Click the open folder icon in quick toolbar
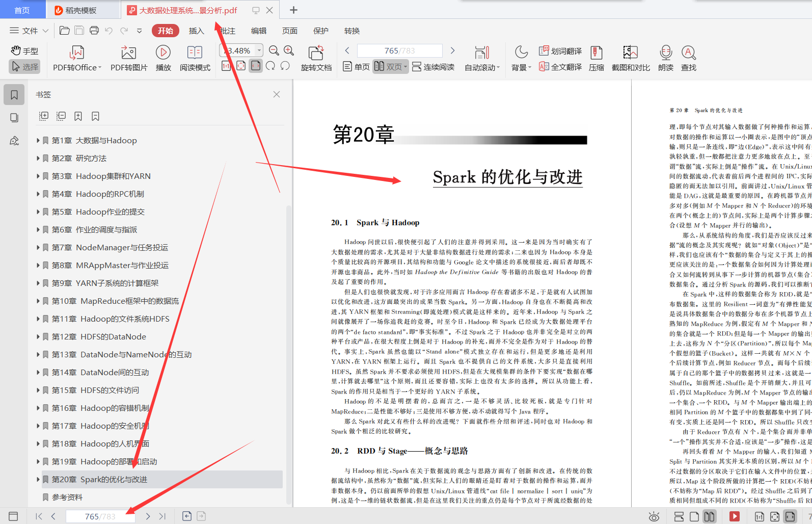 [65, 31]
